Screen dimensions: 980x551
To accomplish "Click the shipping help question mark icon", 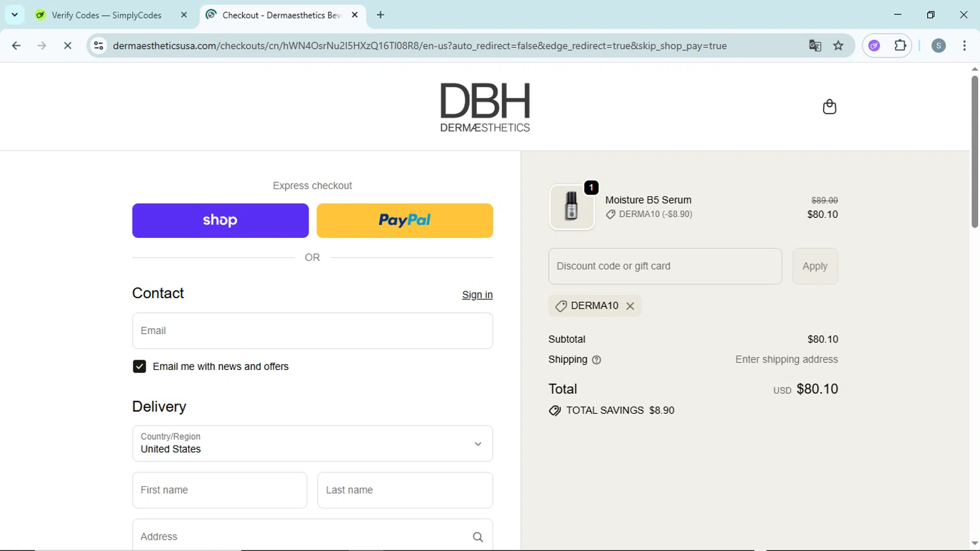I will [x=596, y=359].
